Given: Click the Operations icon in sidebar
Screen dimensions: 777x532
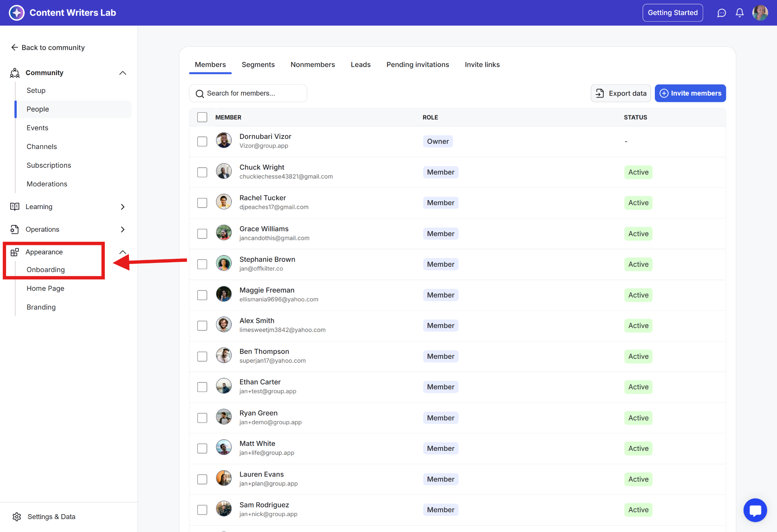Looking at the screenshot, I should click(x=15, y=229).
